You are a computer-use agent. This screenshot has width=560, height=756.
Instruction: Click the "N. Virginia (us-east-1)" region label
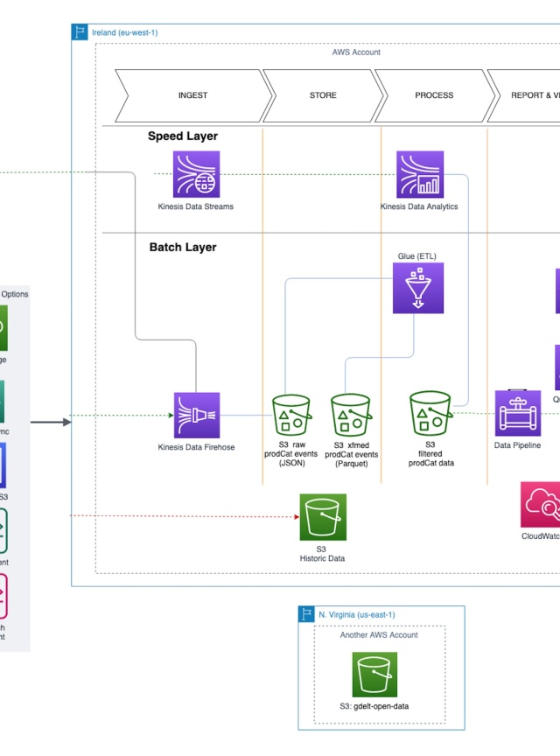click(x=357, y=615)
